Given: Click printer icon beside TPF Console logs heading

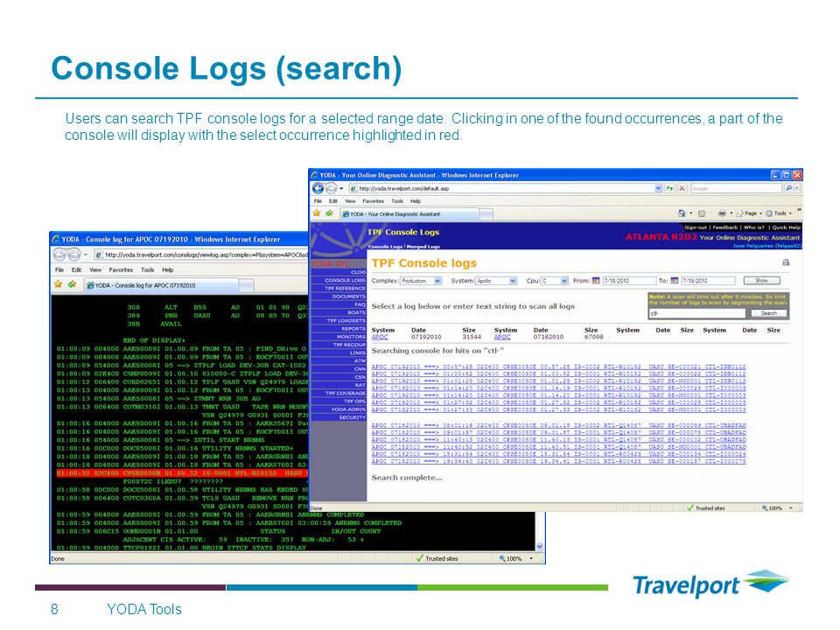Looking at the screenshot, I should click(786, 262).
